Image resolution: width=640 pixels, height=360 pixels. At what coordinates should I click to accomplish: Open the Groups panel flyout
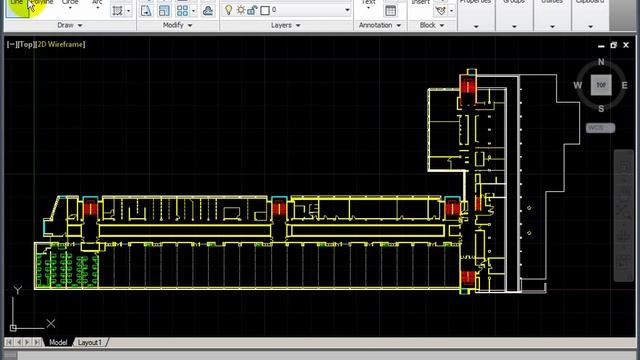[x=514, y=27]
